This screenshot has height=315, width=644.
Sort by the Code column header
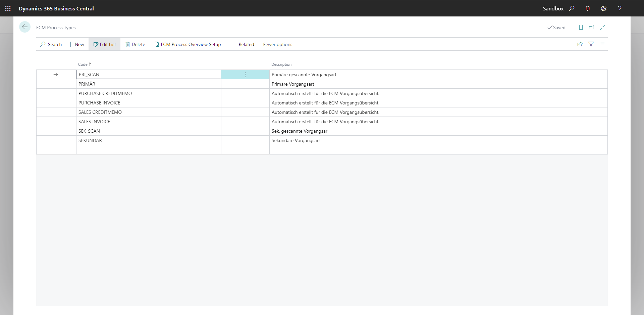[83, 64]
